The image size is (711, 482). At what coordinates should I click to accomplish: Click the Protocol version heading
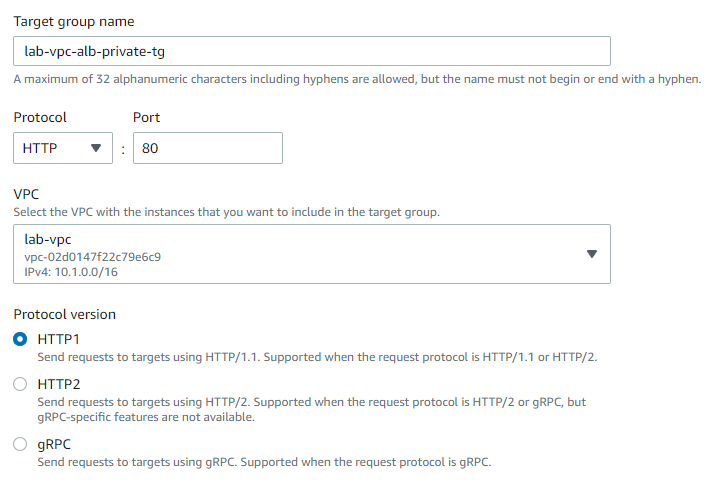pos(64,314)
